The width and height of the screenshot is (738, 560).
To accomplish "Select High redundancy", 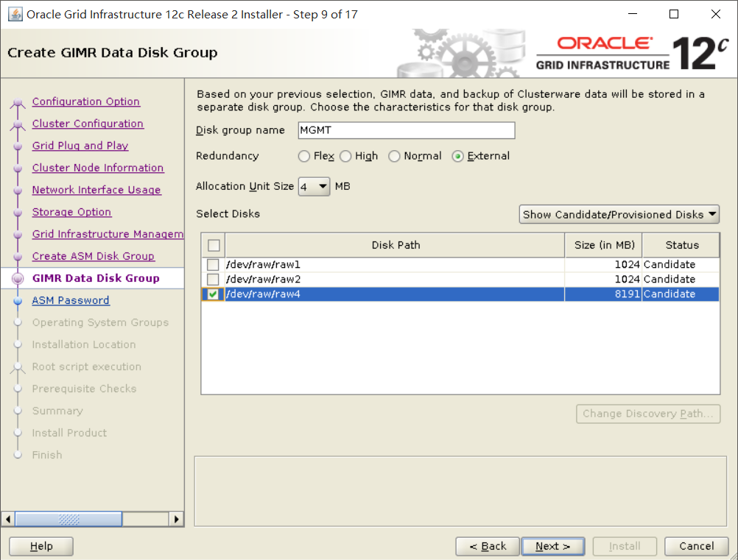I will click(345, 156).
